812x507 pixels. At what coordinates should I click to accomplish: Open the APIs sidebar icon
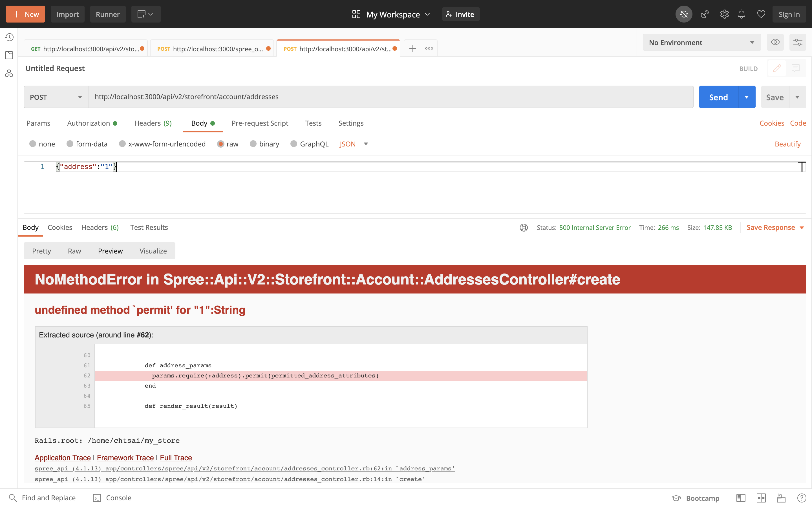(x=9, y=74)
